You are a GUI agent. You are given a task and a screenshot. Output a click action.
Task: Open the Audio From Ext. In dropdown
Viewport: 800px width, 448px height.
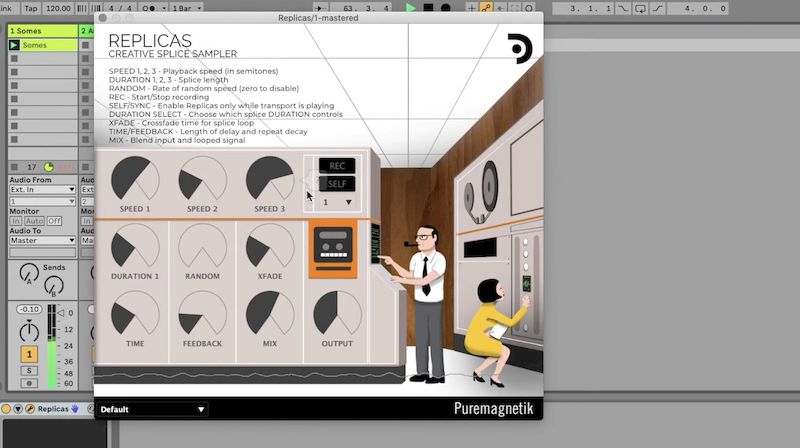pyautogui.click(x=42, y=189)
